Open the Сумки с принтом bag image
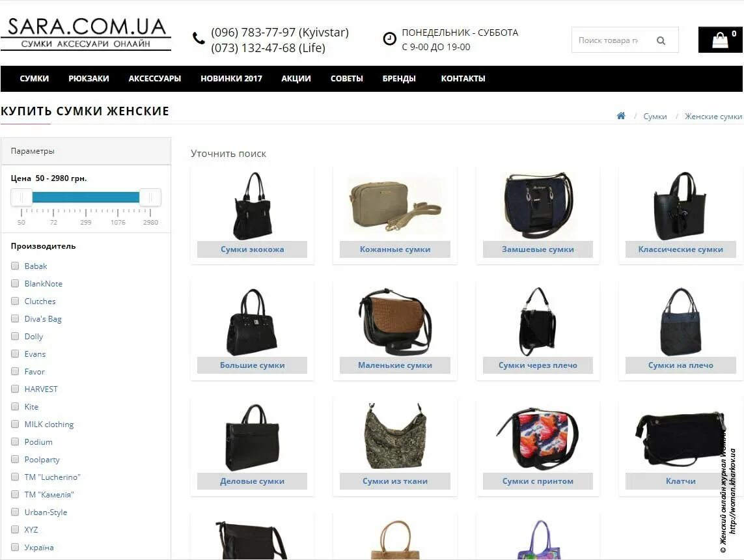 pos(538,438)
